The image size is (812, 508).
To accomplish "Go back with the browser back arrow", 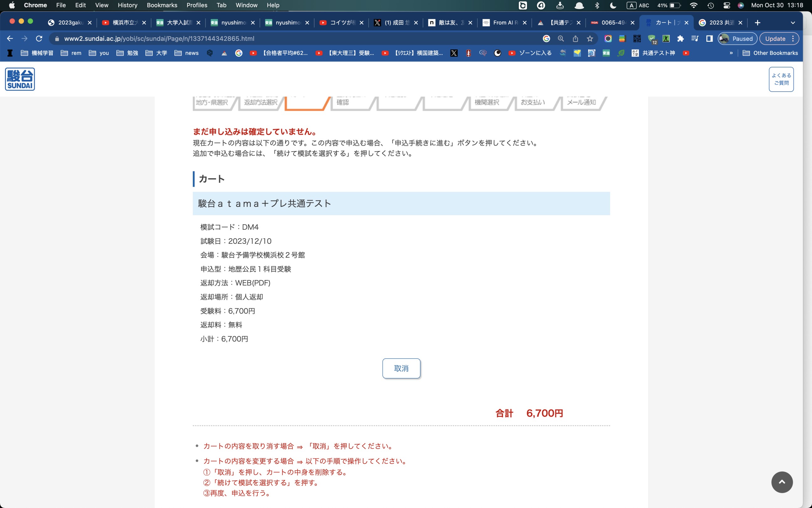I will coord(10,39).
